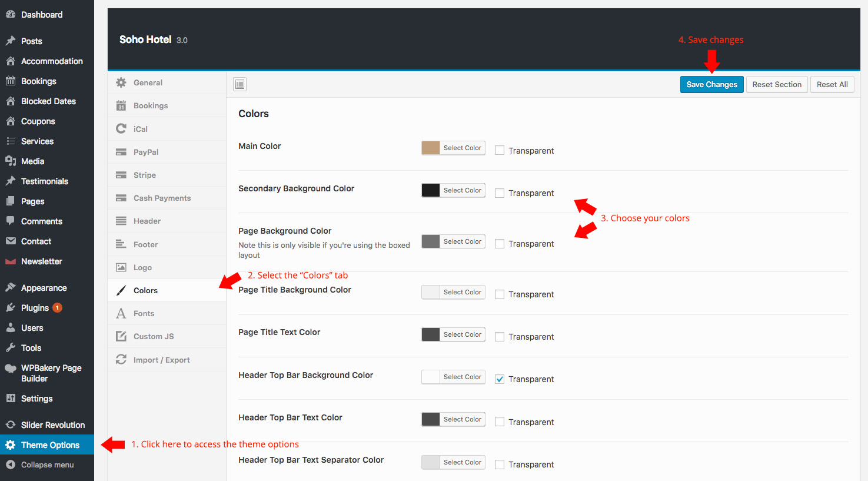Uncheck Transparent for Header Top Bar Background

500,379
